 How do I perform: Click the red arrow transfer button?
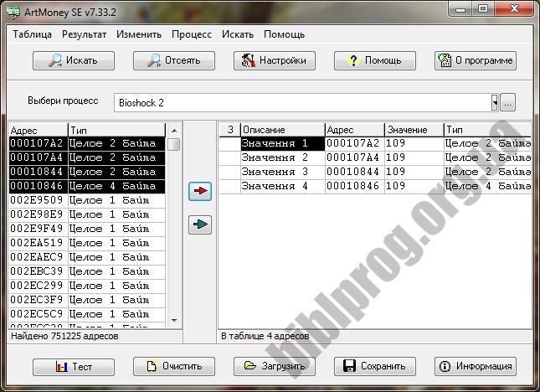[x=200, y=191]
